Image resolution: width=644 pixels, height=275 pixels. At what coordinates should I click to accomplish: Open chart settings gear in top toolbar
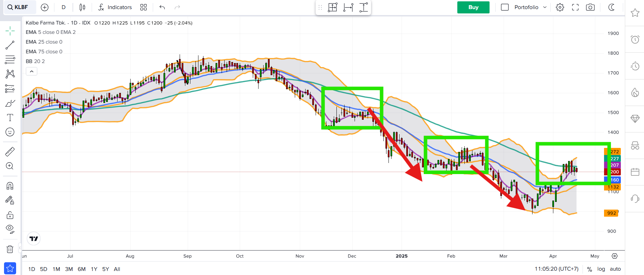pyautogui.click(x=560, y=7)
